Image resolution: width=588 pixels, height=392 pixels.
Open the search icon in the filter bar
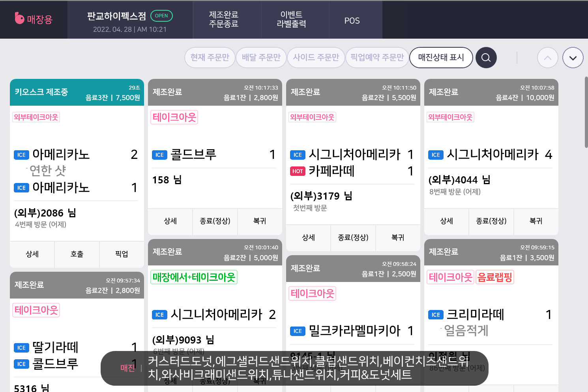pyautogui.click(x=486, y=58)
